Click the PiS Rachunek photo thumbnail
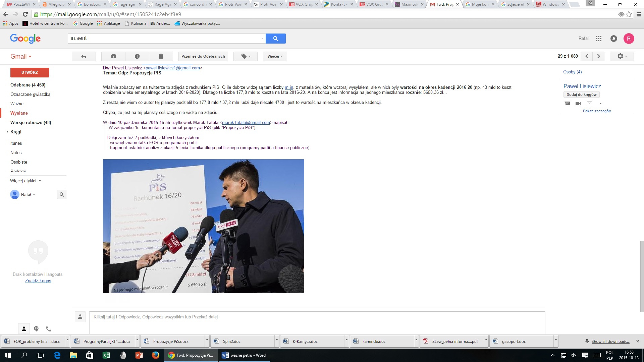644x362 pixels. [x=203, y=226]
